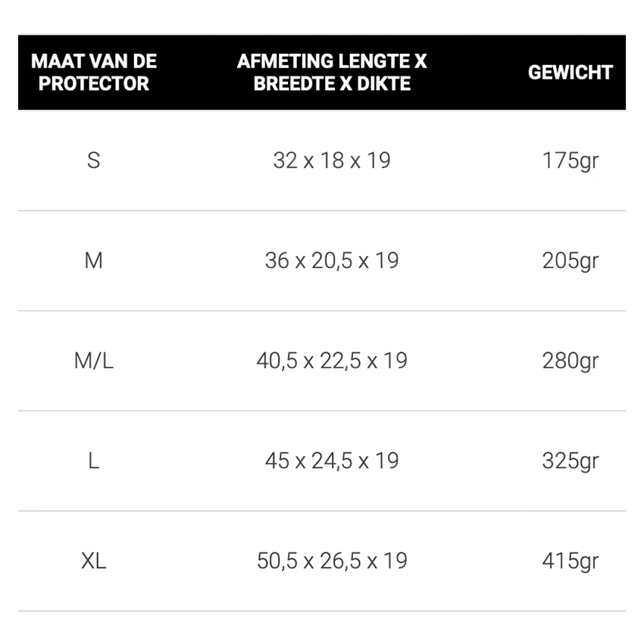Click 'BREEDTE X DIKTE' header text line
Screen dimensions: 644x644
point(332,83)
